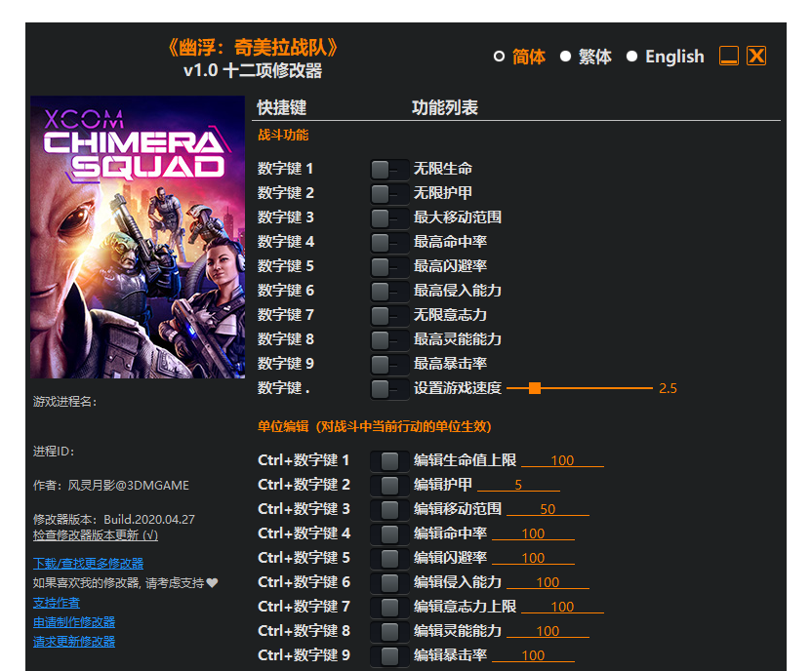Edit the 编辑生命值上限 value field
The width and height of the screenshot is (812, 671).
click(562, 460)
